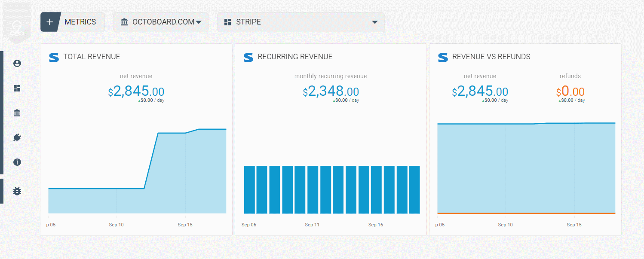Click the plus icon to add metrics
This screenshot has width=644, height=259.
pyautogui.click(x=50, y=22)
